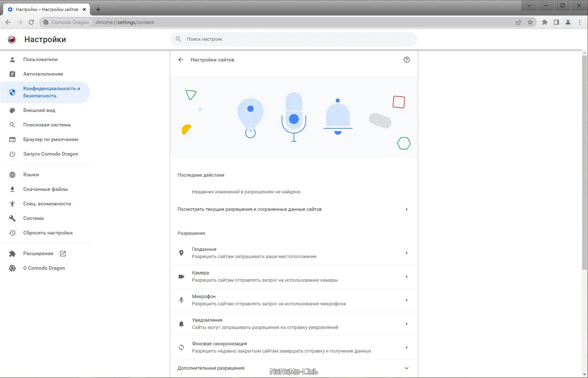Click the reset clock icon for Сбросить настройки
This screenshot has width=588, height=378.
(12, 233)
